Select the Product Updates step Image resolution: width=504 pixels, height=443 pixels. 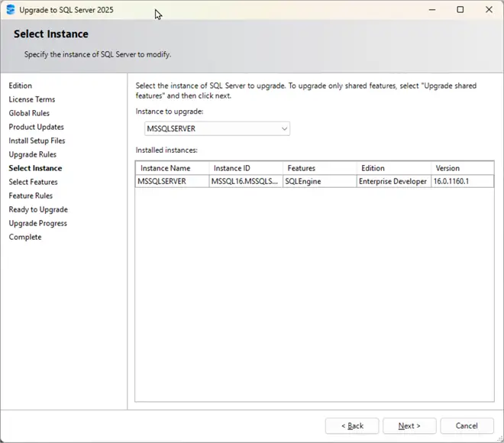point(37,127)
